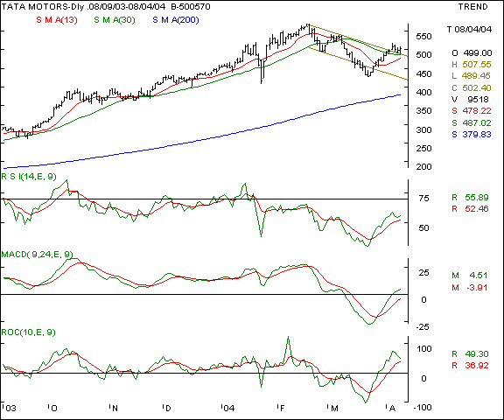Click the N (November) time axis marker
This screenshot has width=504, height=420.
tap(114, 408)
